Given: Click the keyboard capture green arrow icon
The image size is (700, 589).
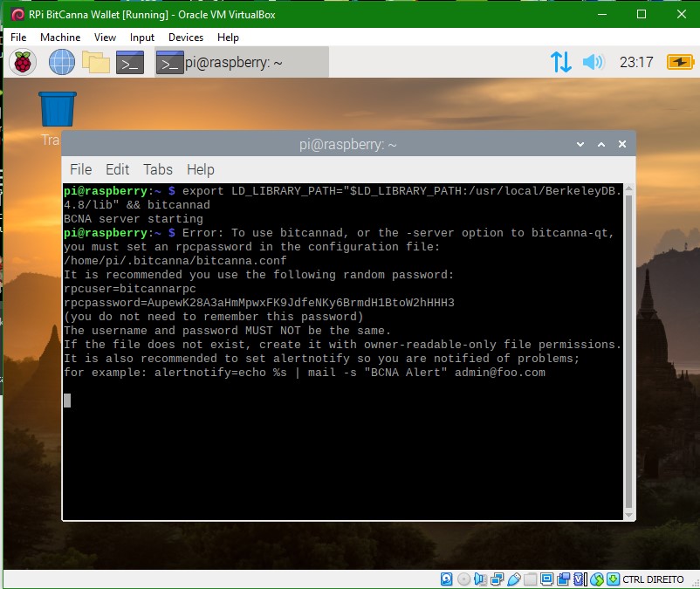Looking at the screenshot, I should [614, 579].
